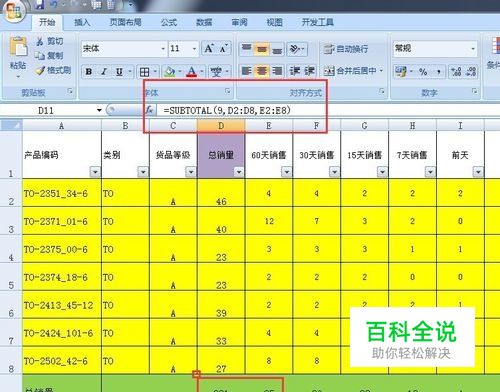Click the 自动换行 wrap text button

tap(346, 49)
